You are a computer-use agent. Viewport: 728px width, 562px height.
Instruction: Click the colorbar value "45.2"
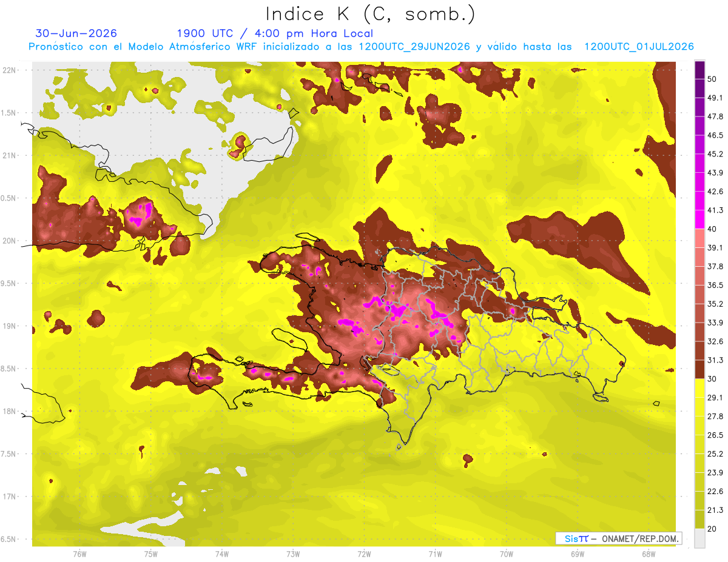pyautogui.click(x=715, y=154)
